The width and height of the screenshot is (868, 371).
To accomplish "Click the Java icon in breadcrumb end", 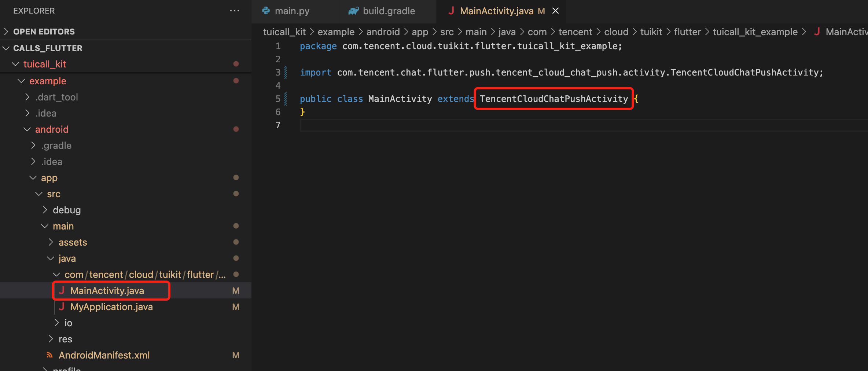I will 817,32.
